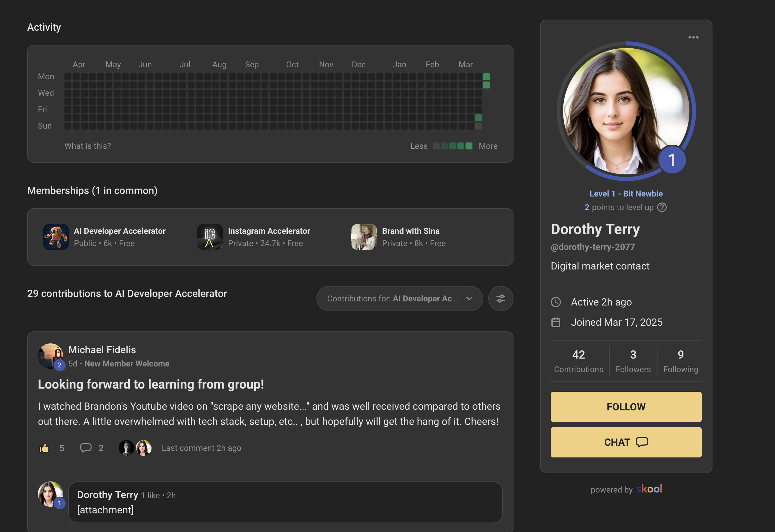
Task: Expand the chevron next to AI Developer Ac...
Action: (470, 299)
